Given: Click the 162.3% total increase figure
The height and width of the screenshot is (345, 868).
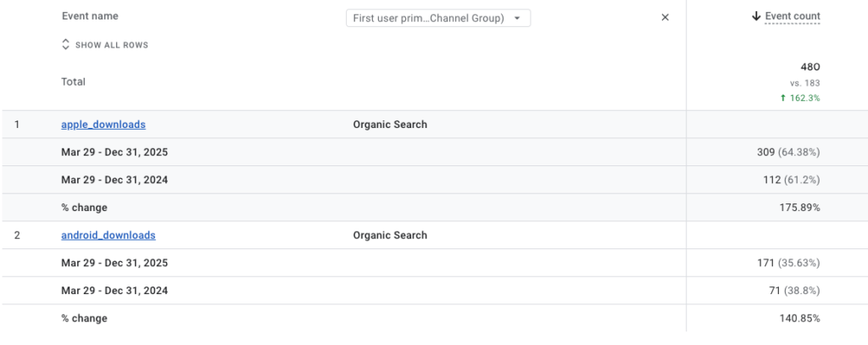Looking at the screenshot, I should tap(800, 98).
